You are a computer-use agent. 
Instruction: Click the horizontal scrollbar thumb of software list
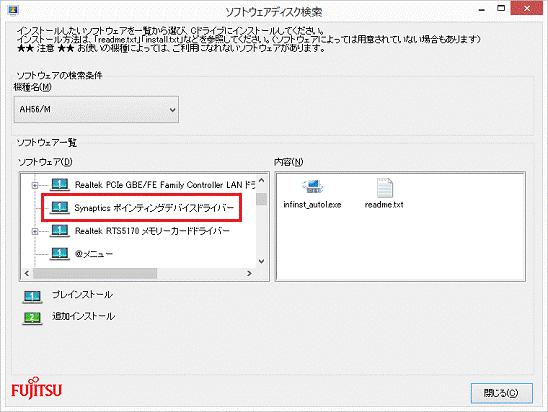(95, 273)
